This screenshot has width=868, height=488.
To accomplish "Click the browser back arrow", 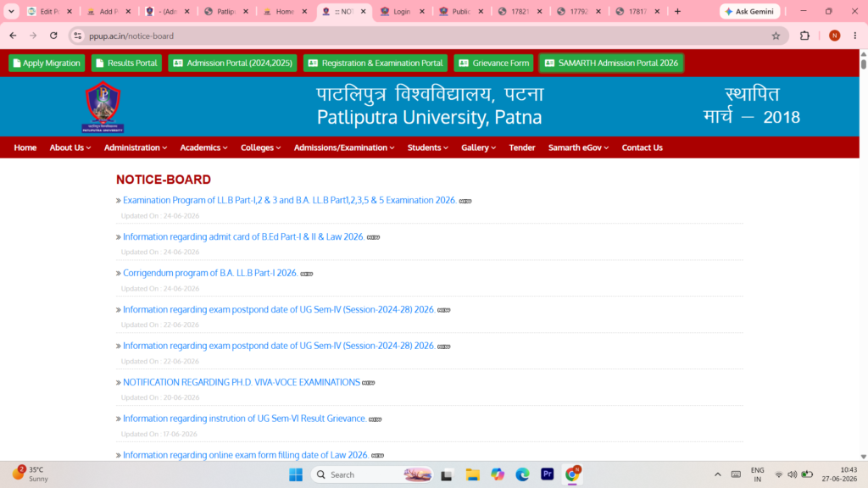I will tap(13, 36).
